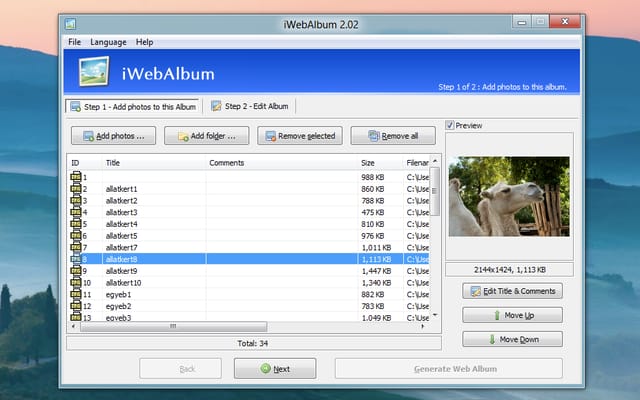
Task: Select the allatkert10 row in the list
Action: click(x=250, y=282)
